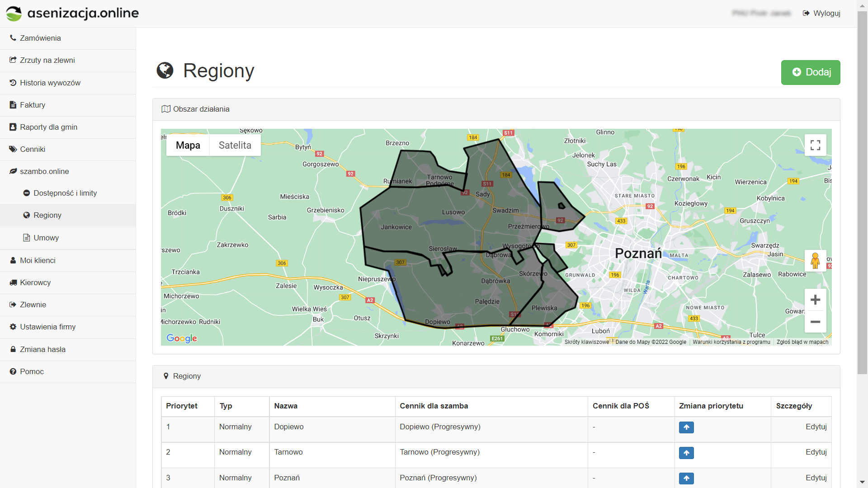Viewport: 868px width, 488px height.
Task: Toggle fullscreen map view
Action: 815,145
